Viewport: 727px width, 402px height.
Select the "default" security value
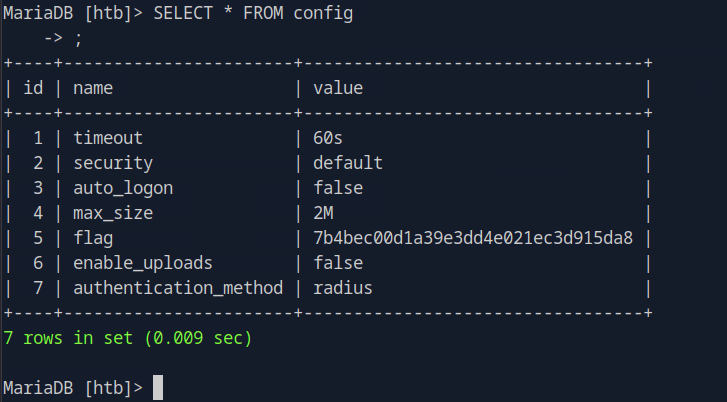point(348,163)
